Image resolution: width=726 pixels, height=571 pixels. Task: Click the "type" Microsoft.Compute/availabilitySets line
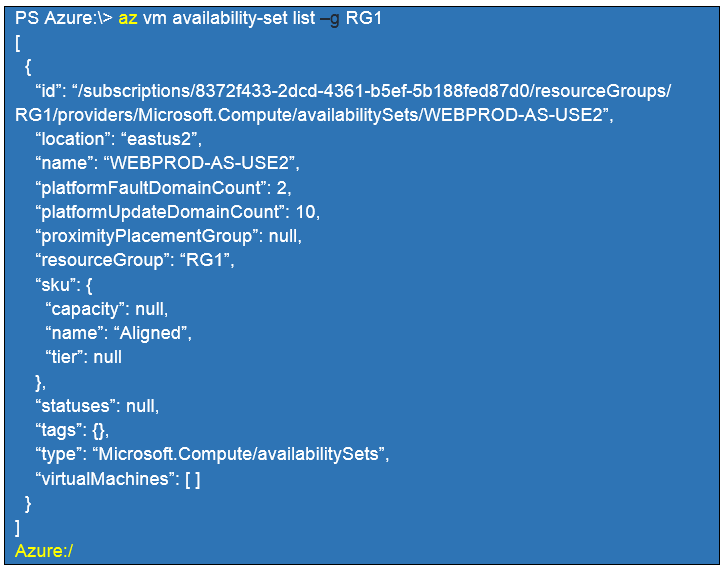(212, 454)
